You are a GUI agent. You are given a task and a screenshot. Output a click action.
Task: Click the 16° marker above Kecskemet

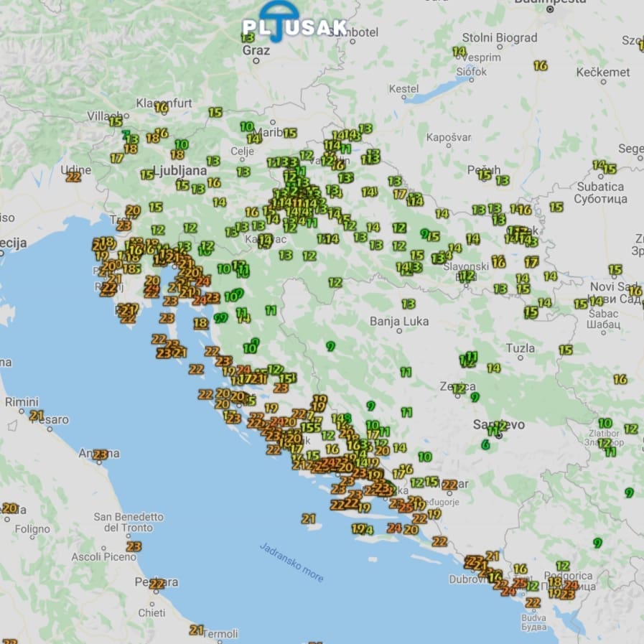tap(541, 66)
